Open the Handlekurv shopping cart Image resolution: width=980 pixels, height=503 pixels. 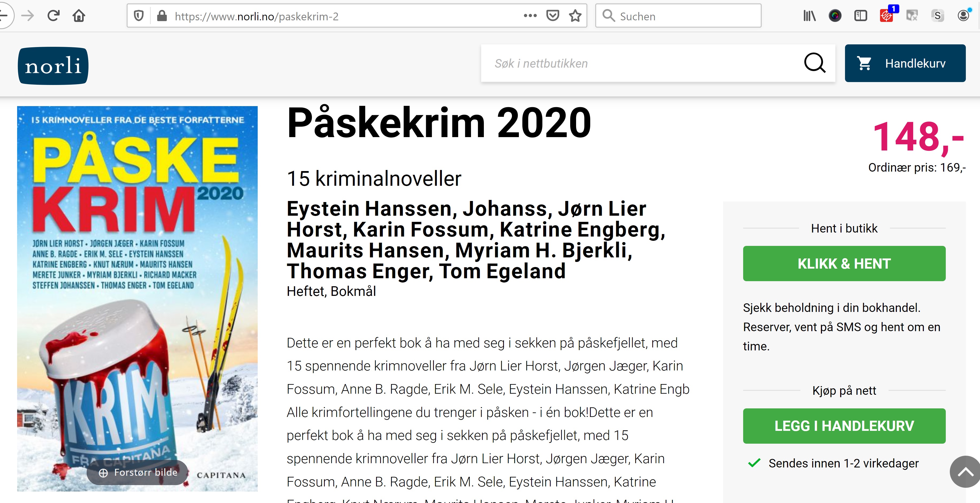[x=905, y=63]
